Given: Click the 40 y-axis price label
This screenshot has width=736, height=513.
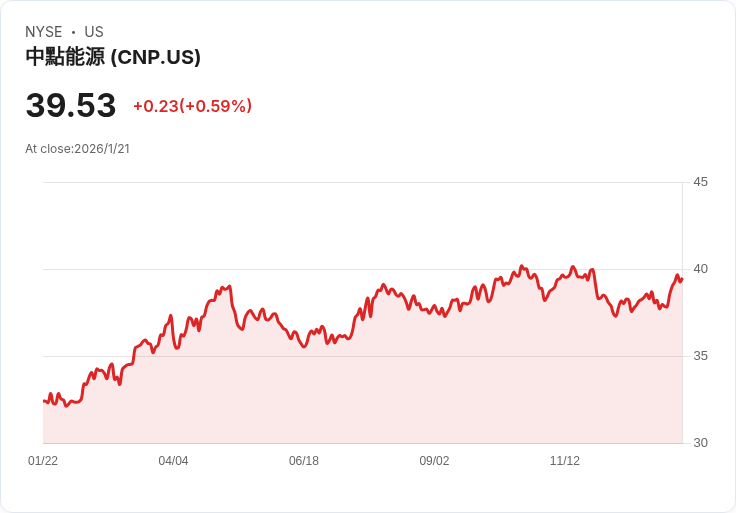Looking at the screenshot, I should 700,269.
